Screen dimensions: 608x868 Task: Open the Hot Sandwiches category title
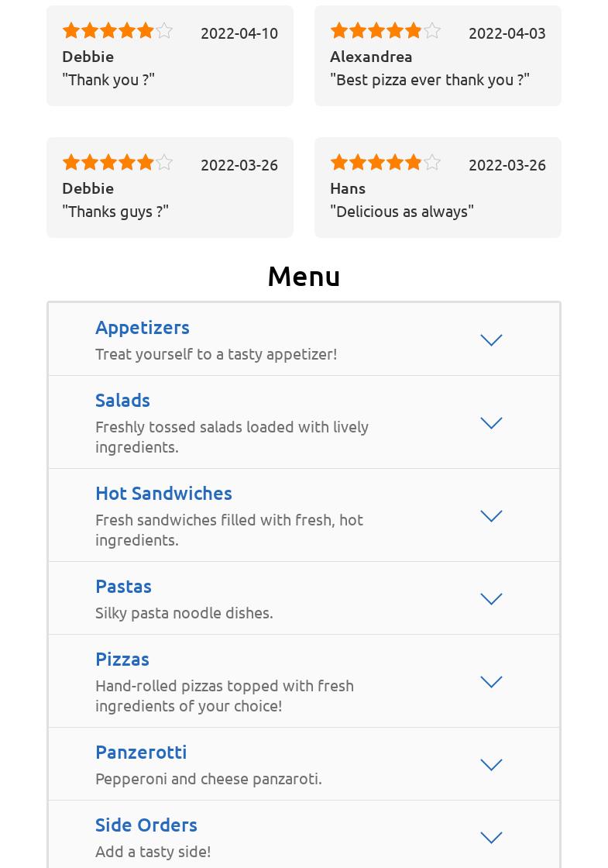163,493
